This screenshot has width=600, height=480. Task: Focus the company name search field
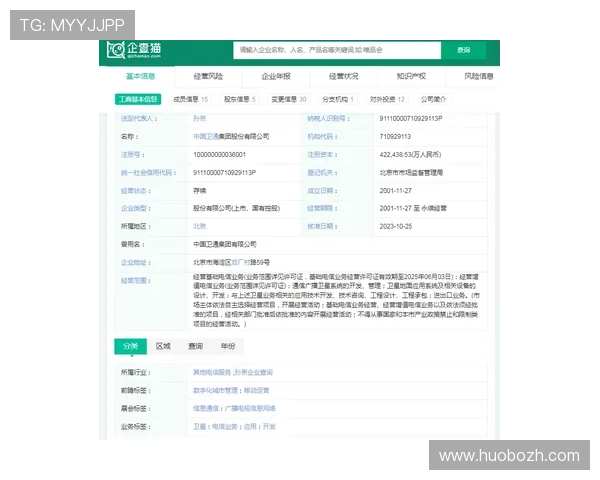pyautogui.click(x=337, y=50)
